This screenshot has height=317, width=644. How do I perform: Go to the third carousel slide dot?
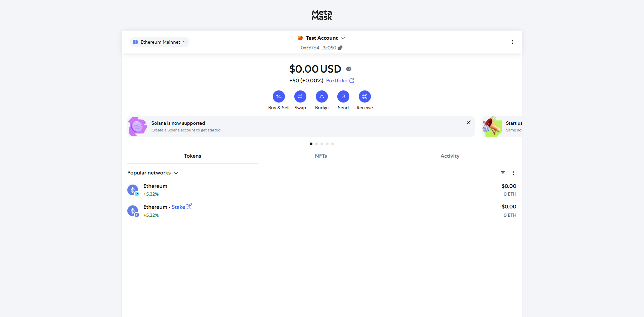[x=321, y=144]
